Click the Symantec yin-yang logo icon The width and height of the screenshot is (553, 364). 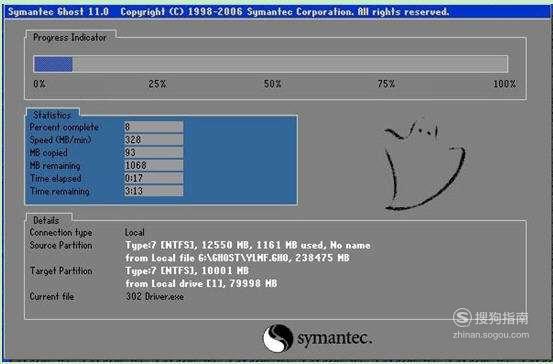(x=278, y=338)
